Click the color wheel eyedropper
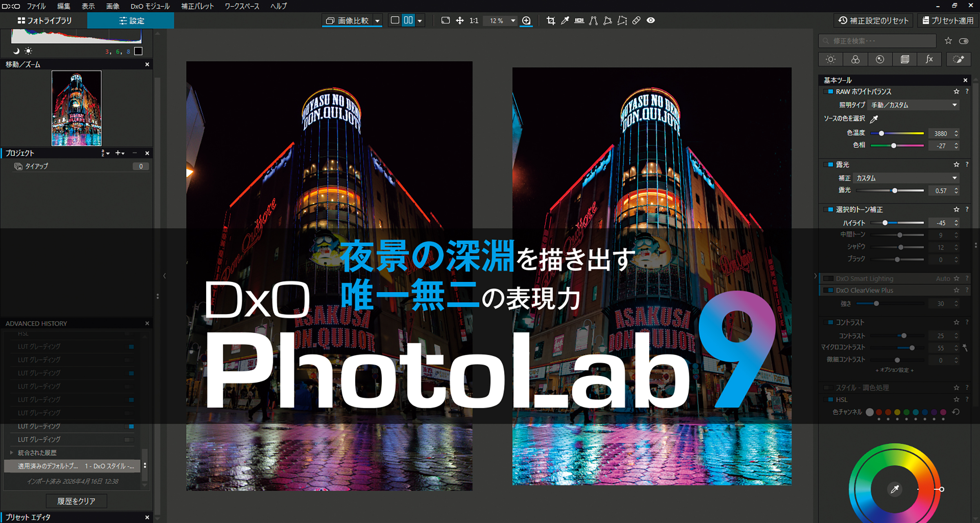Image resolution: width=980 pixels, height=523 pixels. 895,489
